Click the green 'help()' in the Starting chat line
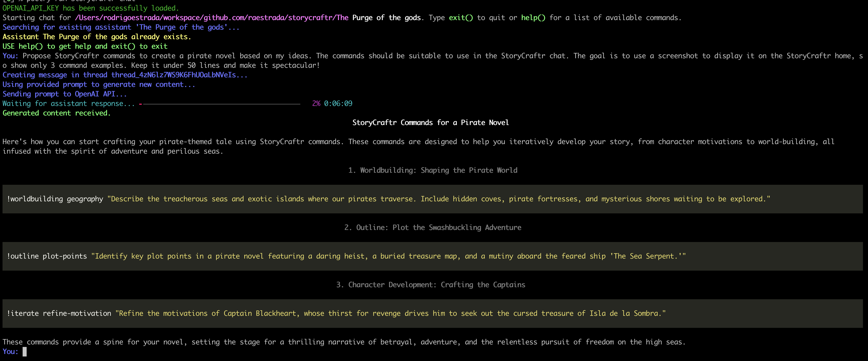 click(533, 18)
